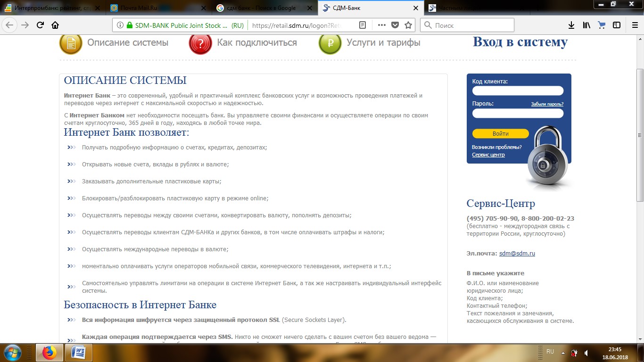Open Описание системы section link
This screenshot has width=644, height=362.
(128, 43)
